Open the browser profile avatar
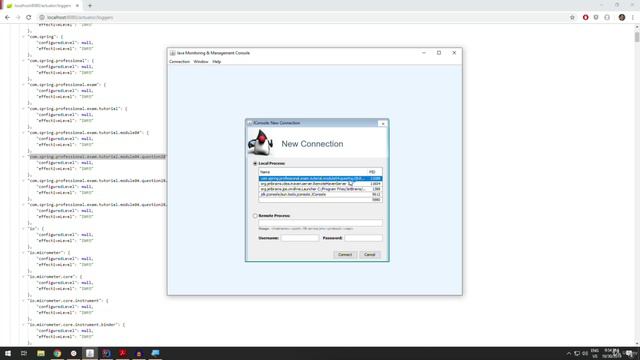 pos(622,18)
